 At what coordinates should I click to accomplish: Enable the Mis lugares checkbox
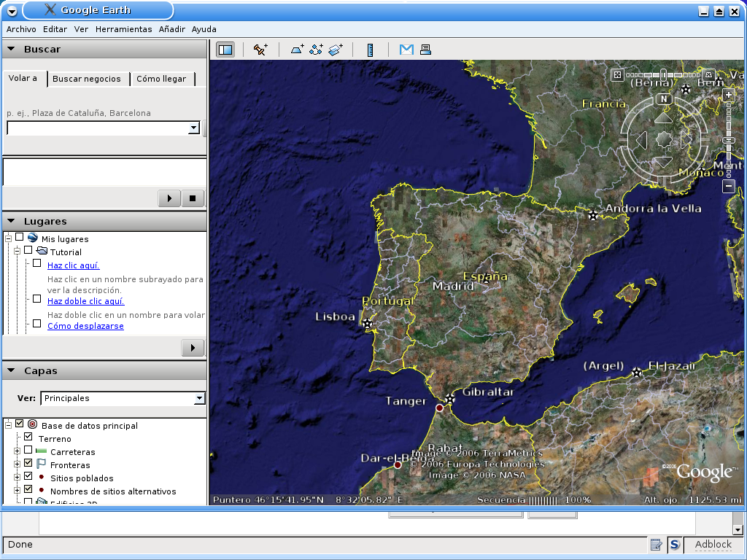(x=20, y=238)
